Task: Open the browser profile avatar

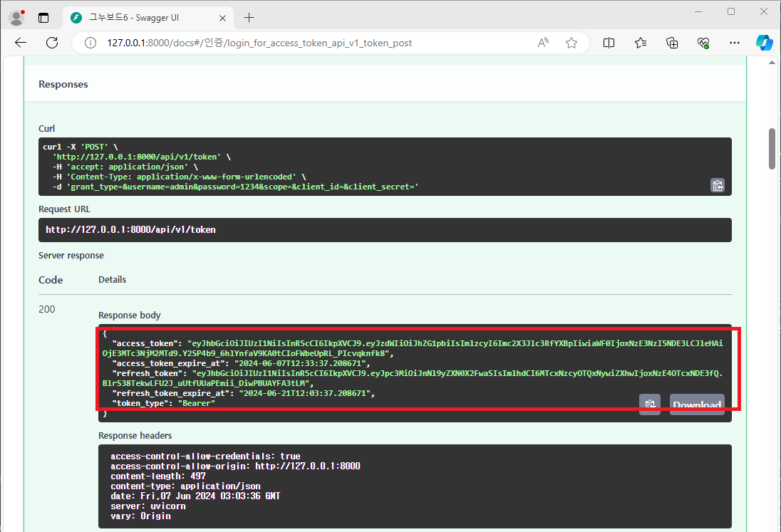Action: (16, 17)
